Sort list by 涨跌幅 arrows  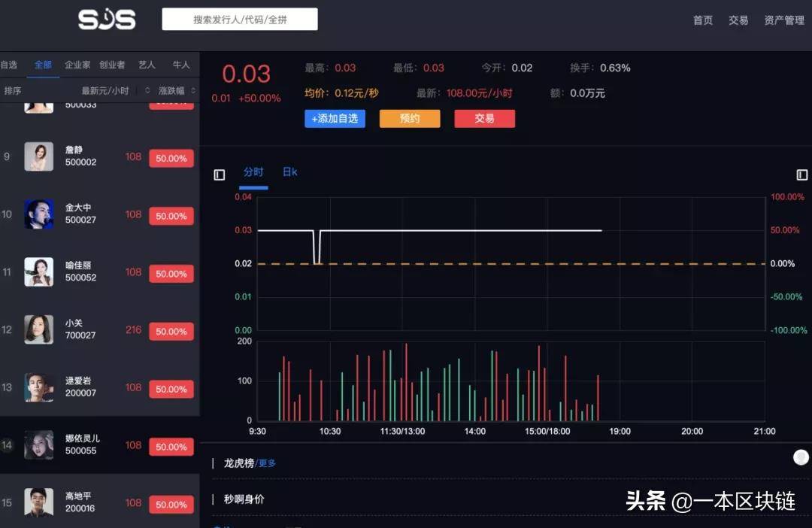pyautogui.click(x=193, y=91)
